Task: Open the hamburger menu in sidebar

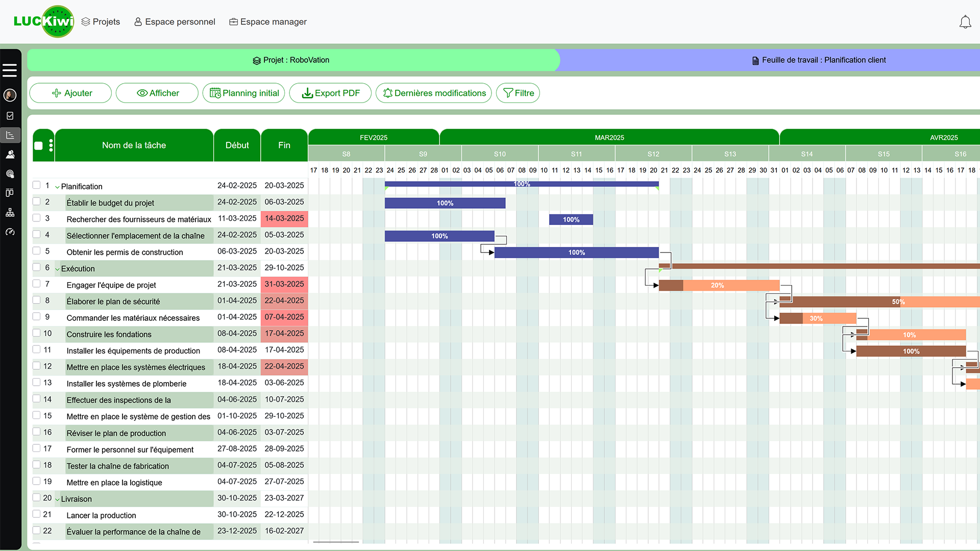Action: pyautogui.click(x=10, y=70)
